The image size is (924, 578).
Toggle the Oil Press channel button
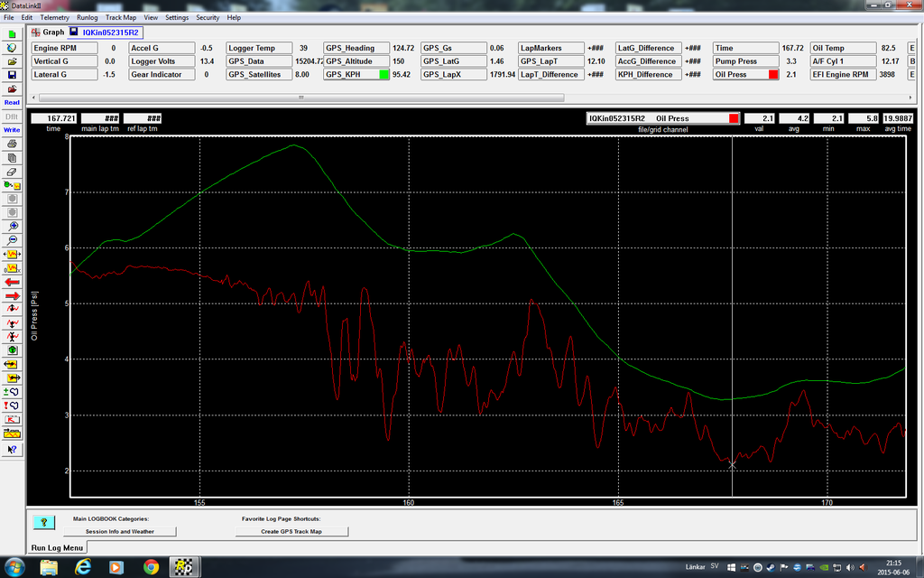click(746, 75)
